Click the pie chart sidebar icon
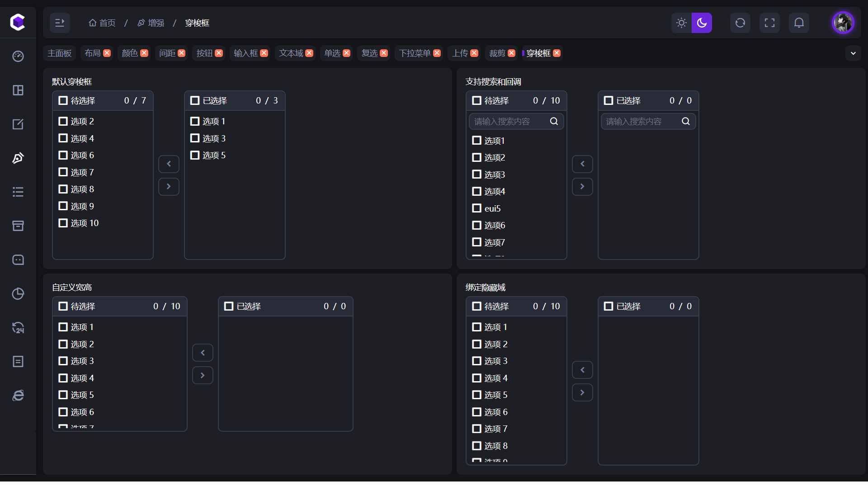Screen dimensions: 868x491 pos(18,293)
